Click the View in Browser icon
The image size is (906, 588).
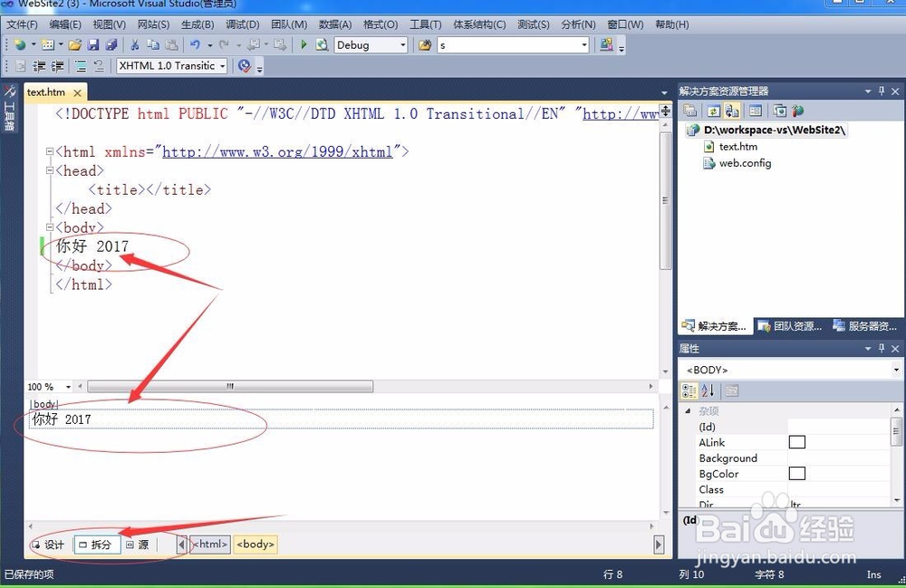pyautogui.click(x=322, y=44)
